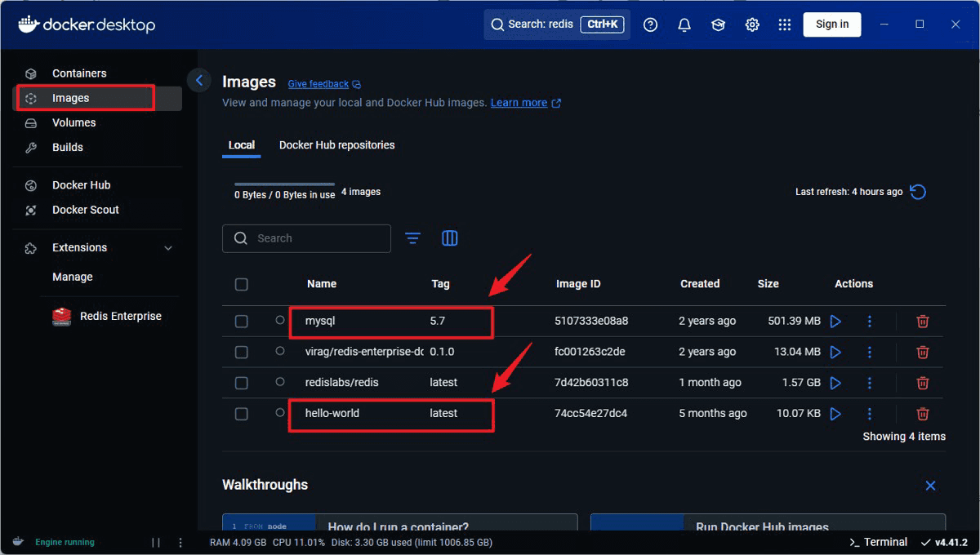Check the mysql image row checkbox

point(241,321)
